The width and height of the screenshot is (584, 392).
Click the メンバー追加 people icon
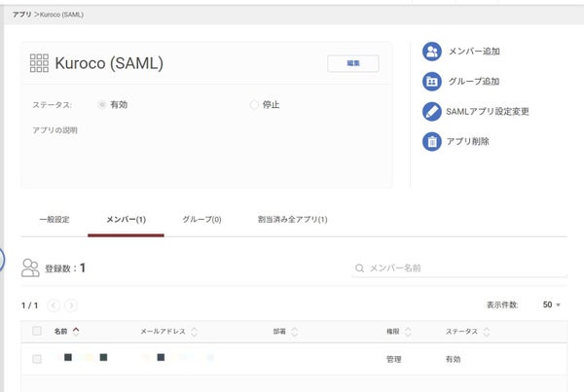[431, 52]
